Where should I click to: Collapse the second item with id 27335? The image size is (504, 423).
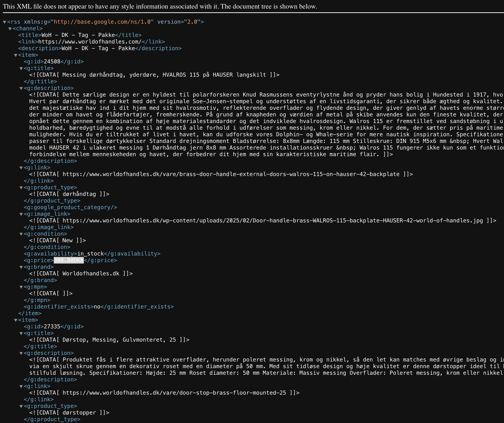pos(16,320)
